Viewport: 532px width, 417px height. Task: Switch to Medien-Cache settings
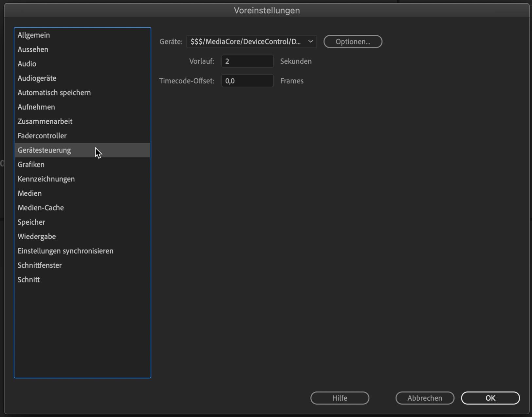coord(41,208)
